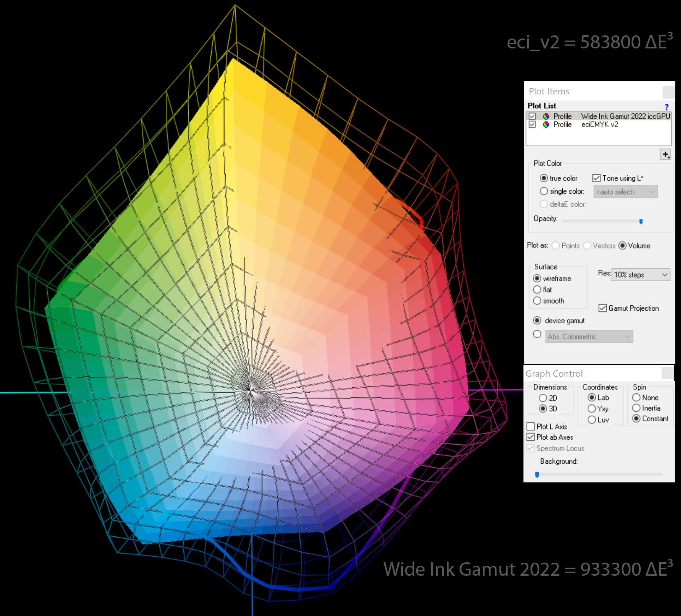Screen dimensions: 681x616
Task: Click the help question mark in Plot List
Action: tap(666, 107)
